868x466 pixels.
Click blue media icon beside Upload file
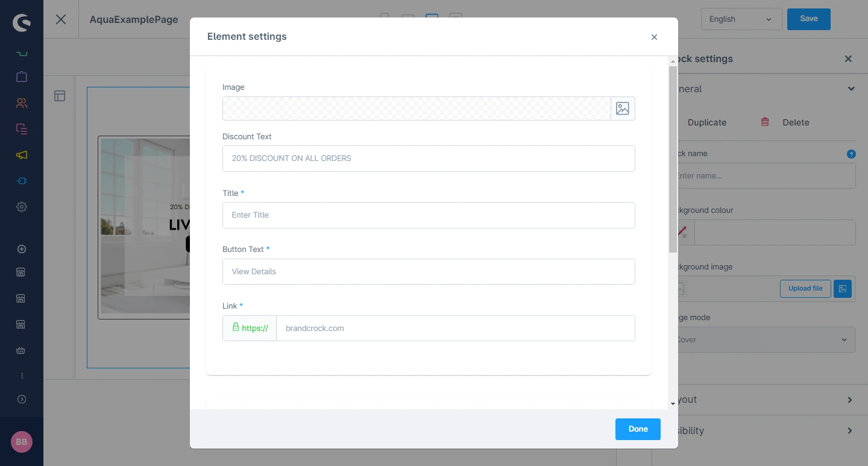(x=843, y=289)
